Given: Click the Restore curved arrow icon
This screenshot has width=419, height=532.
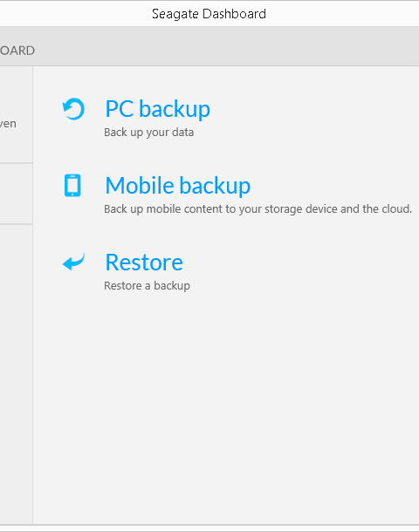Looking at the screenshot, I should 73,262.
